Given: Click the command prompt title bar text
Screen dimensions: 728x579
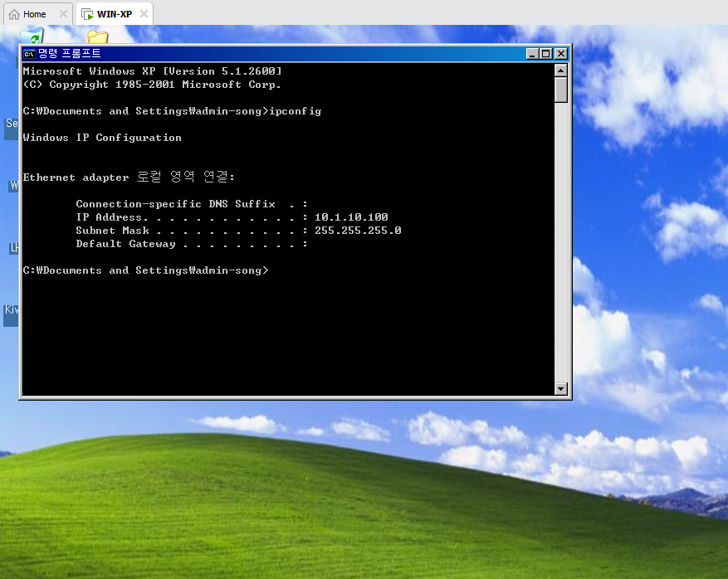Looking at the screenshot, I should tap(69, 54).
